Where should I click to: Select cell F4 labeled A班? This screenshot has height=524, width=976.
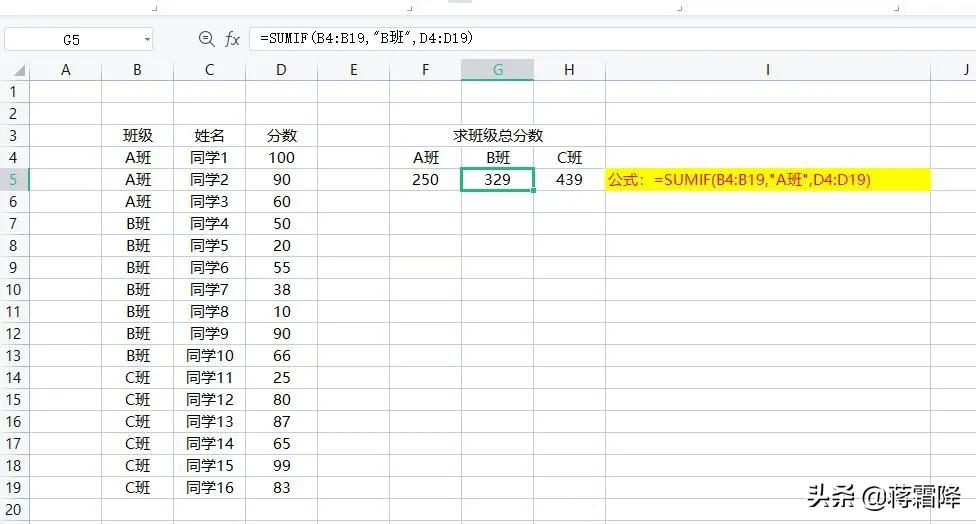click(x=425, y=158)
